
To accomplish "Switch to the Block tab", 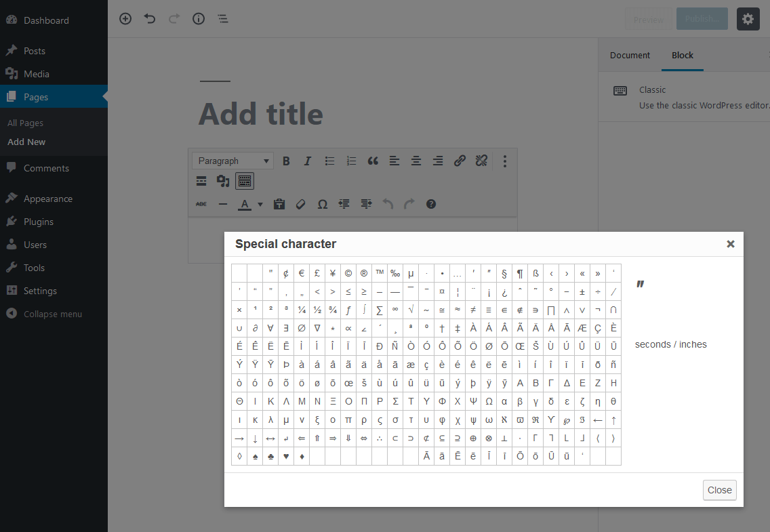I will (x=683, y=56).
